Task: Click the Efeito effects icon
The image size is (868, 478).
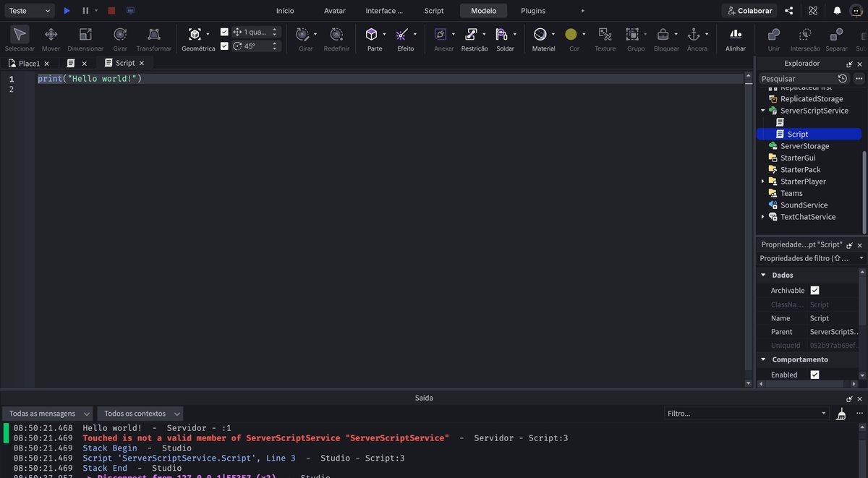Action: (x=402, y=34)
